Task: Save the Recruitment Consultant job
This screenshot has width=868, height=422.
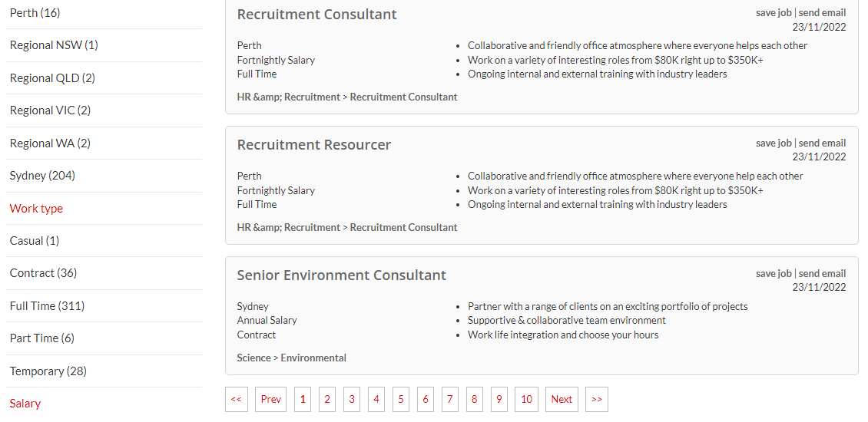Action: tap(773, 13)
